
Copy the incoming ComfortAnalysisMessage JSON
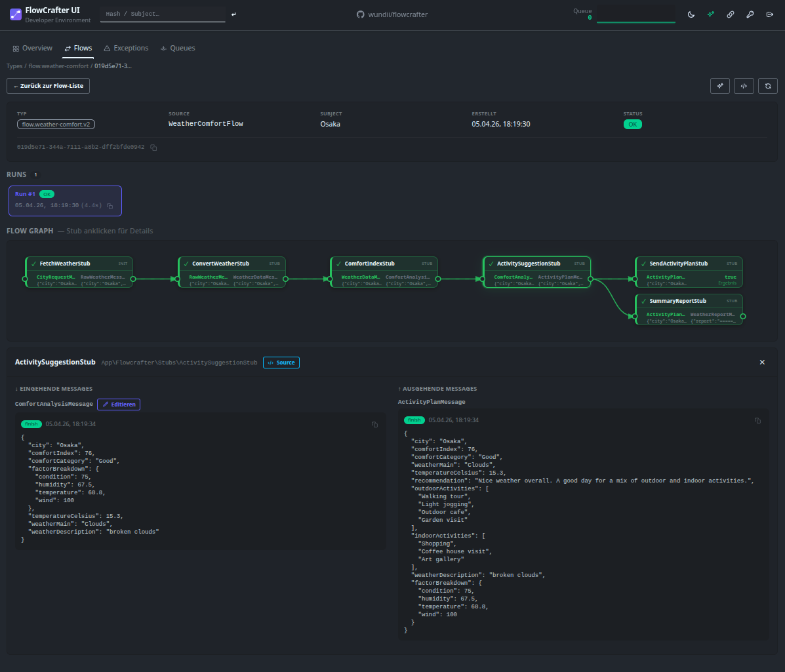(x=374, y=425)
